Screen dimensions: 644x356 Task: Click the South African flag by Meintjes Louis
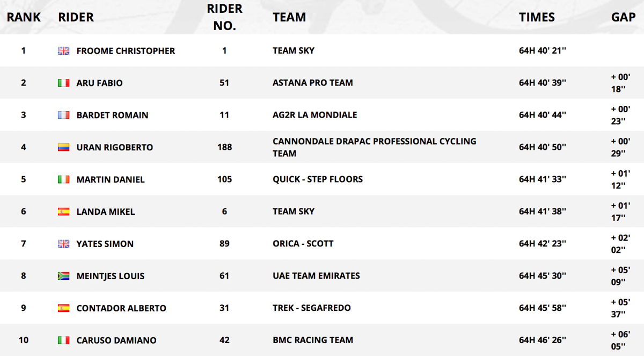tap(63, 277)
